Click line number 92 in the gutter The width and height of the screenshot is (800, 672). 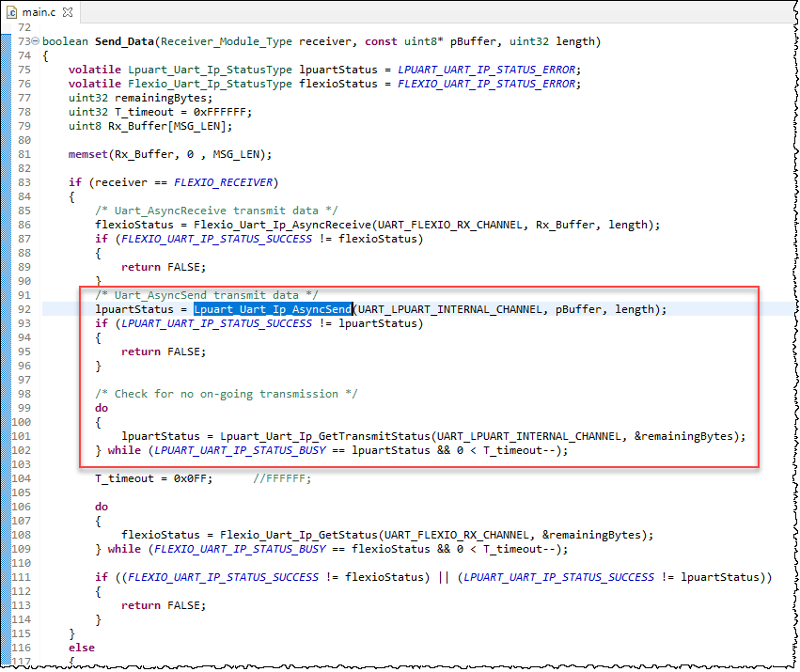(24, 309)
